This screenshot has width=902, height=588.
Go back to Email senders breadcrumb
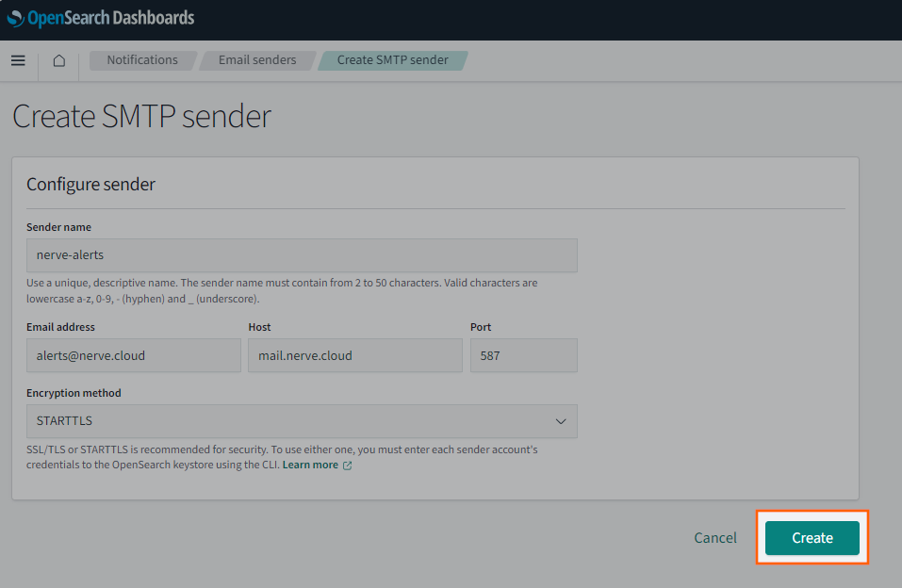click(x=257, y=60)
